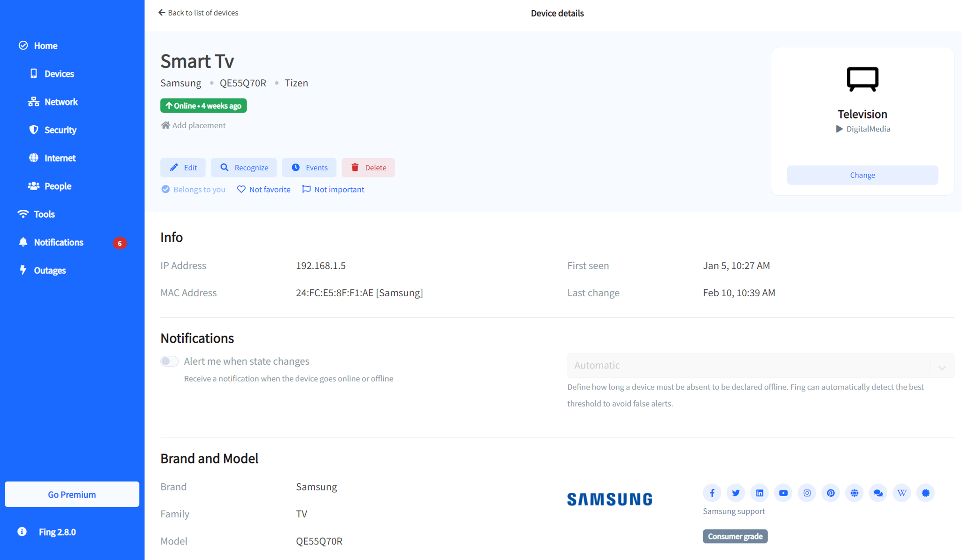Click the Consumer grade badge
The width and height of the screenshot is (962, 560).
735,536
